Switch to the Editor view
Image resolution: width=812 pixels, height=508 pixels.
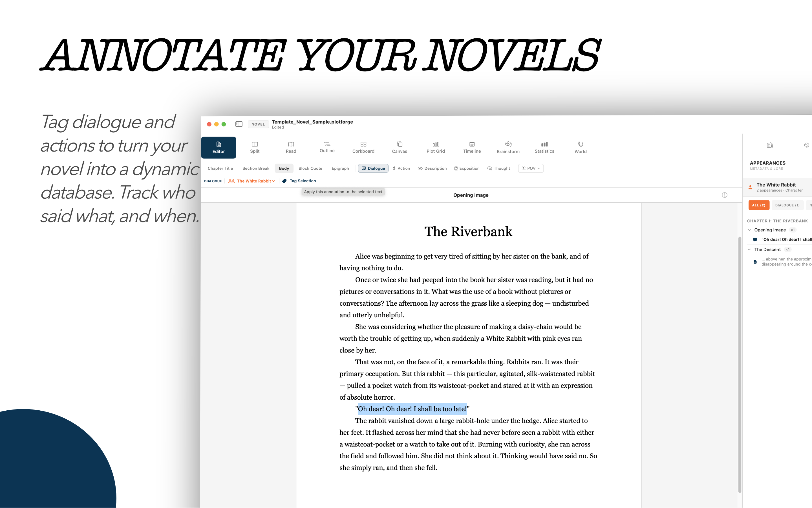[219, 148]
